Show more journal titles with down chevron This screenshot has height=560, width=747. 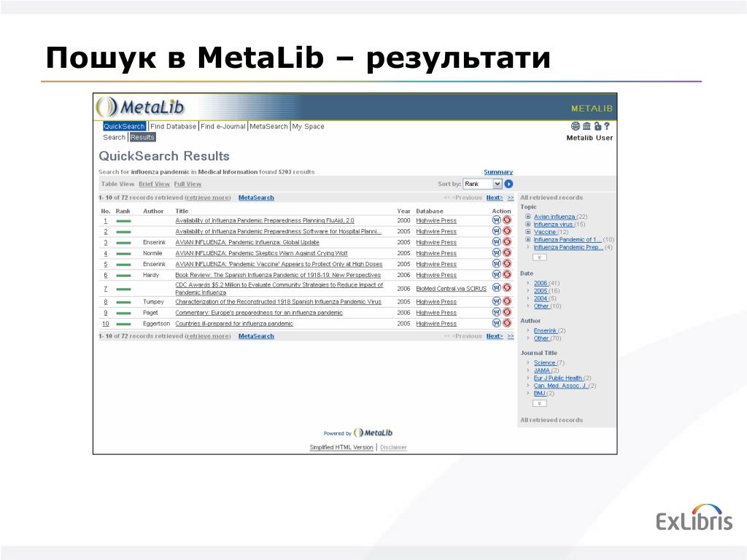pyautogui.click(x=539, y=403)
